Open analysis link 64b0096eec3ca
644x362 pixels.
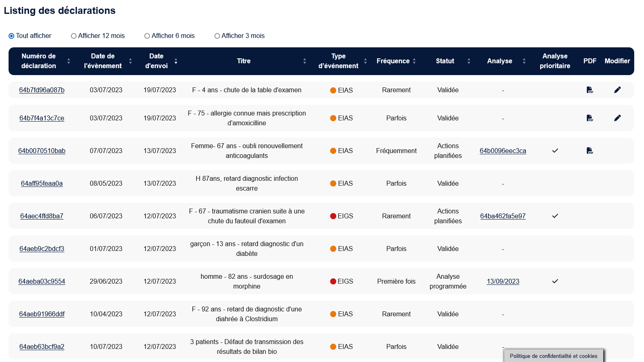[x=503, y=151]
